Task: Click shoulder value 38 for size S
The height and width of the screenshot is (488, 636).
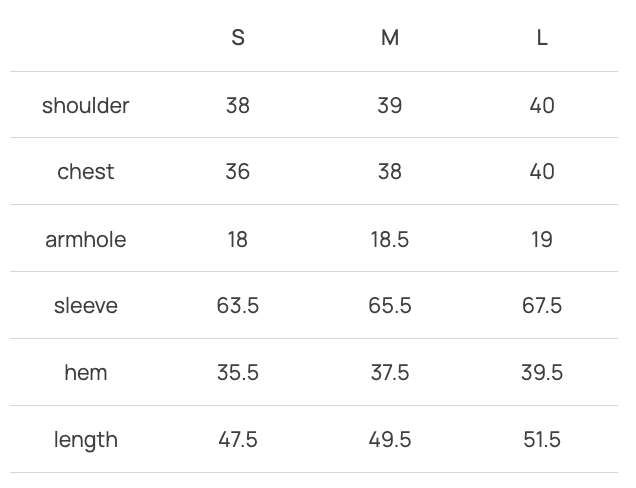Action: tap(238, 105)
